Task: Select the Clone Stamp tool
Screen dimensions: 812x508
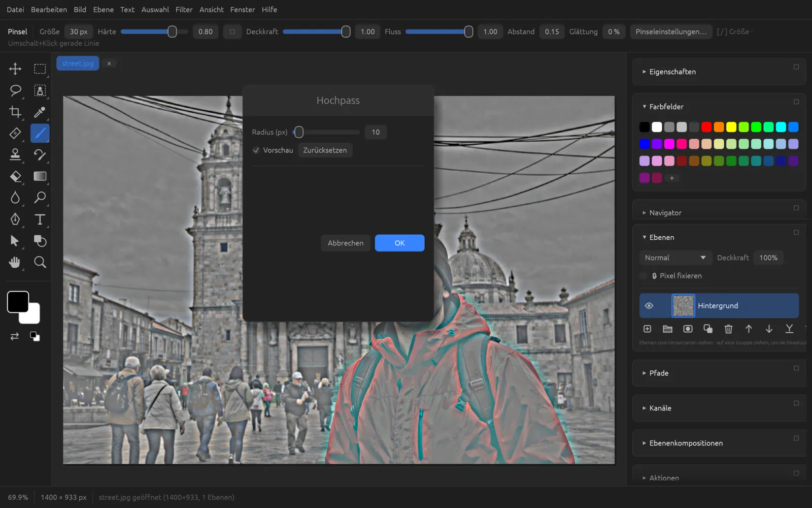Action: (15, 154)
